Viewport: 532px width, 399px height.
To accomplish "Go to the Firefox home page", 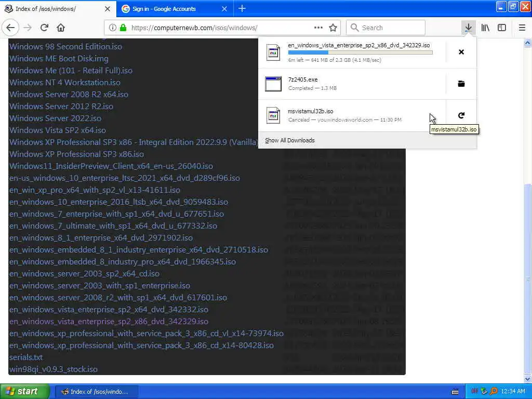I will pos(61,28).
